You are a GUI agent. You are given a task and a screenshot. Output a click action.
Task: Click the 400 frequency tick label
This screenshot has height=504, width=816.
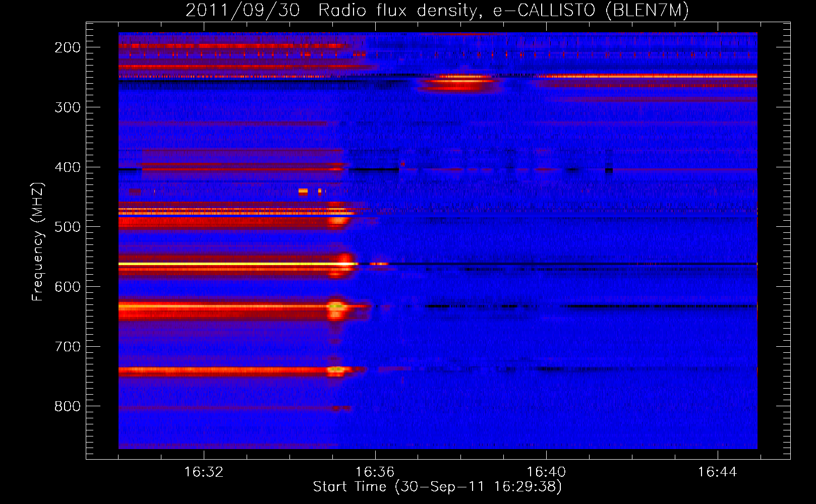(68, 167)
